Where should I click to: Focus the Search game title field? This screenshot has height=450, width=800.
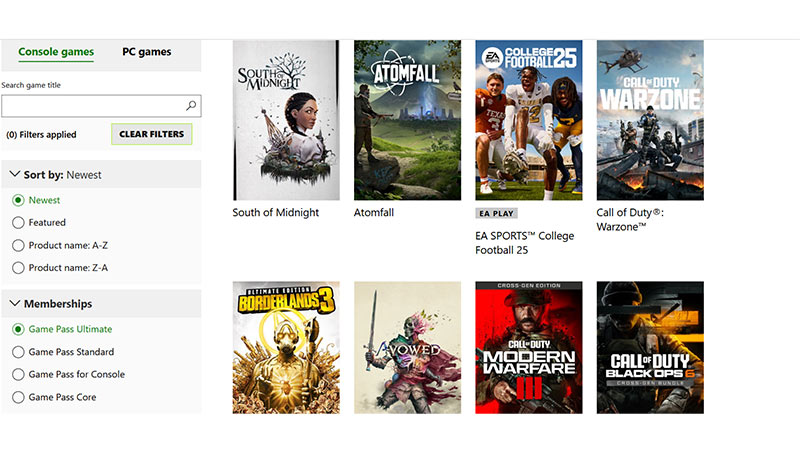click(x=101, y=106)
